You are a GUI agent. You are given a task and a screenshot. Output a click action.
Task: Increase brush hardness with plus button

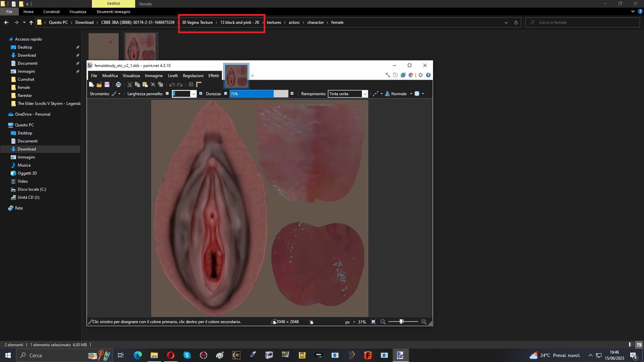[292, 94]
